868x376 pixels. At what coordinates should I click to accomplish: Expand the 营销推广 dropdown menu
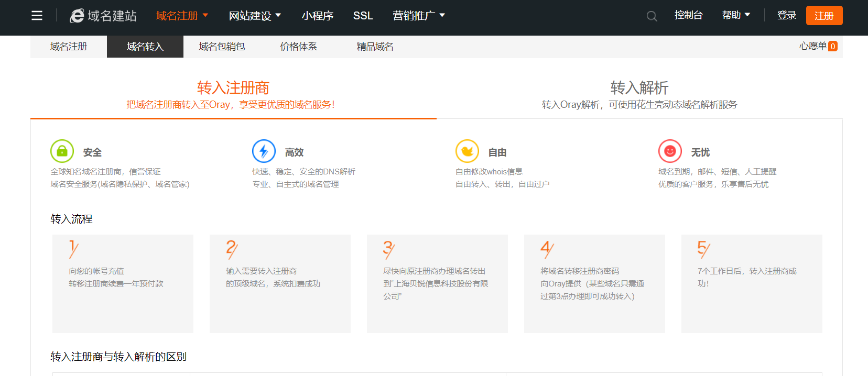(419, 16)
